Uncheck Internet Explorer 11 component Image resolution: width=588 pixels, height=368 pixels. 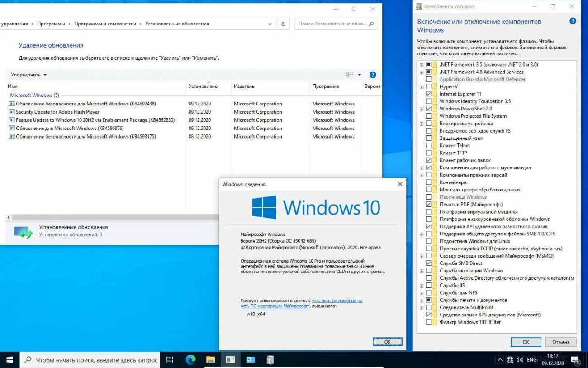tap(428, 94)
